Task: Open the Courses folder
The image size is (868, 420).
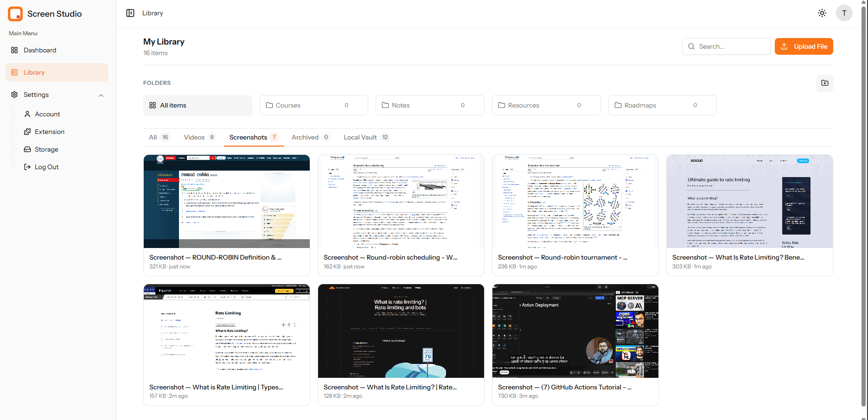Action: (314, 105)
